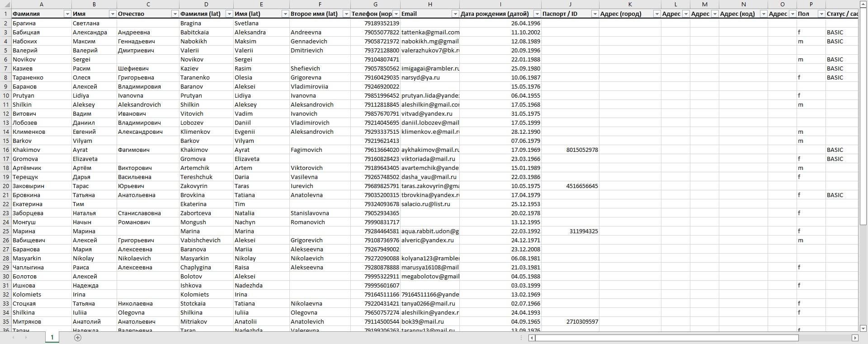
Task: Select the Митряков surname cell
Action: coord(42,321)
